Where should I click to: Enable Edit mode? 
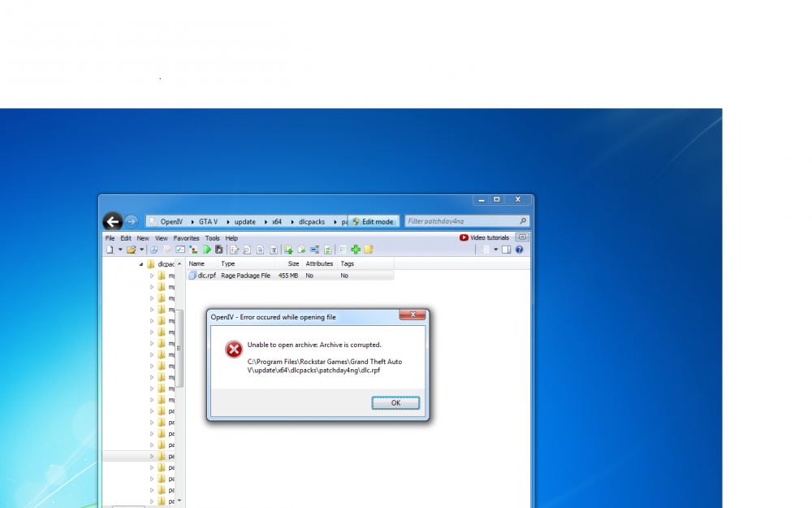point(373,221)
